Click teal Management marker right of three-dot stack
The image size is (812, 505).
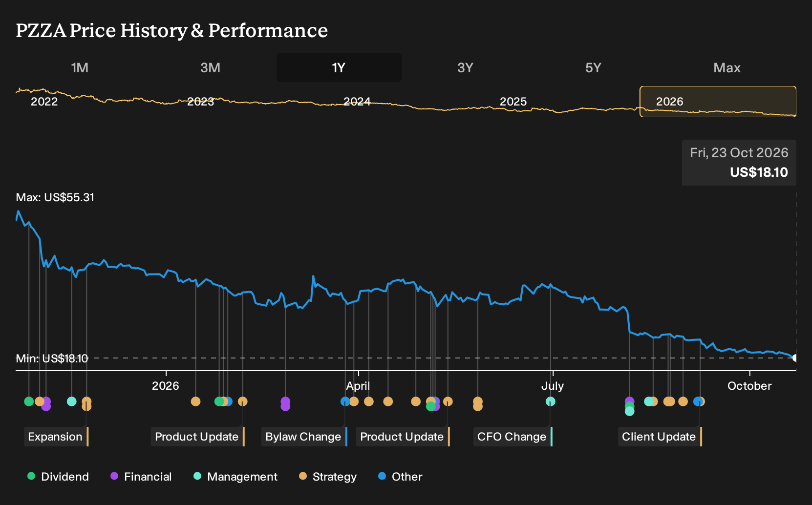coord(648,401)
